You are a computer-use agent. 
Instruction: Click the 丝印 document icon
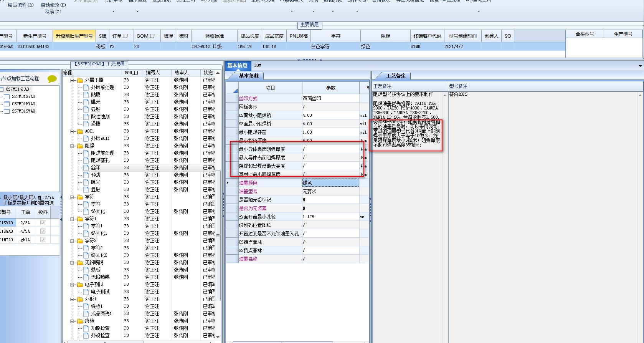[86, 168]
